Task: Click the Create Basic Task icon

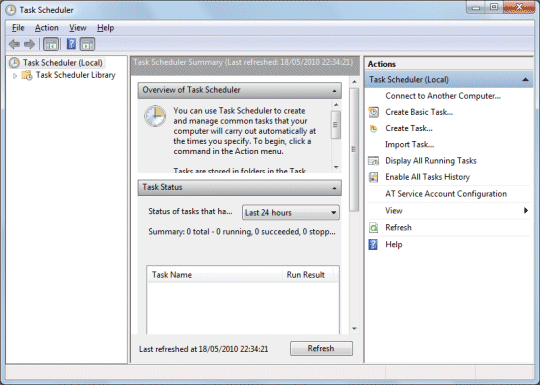Action: tap(374, 112)
